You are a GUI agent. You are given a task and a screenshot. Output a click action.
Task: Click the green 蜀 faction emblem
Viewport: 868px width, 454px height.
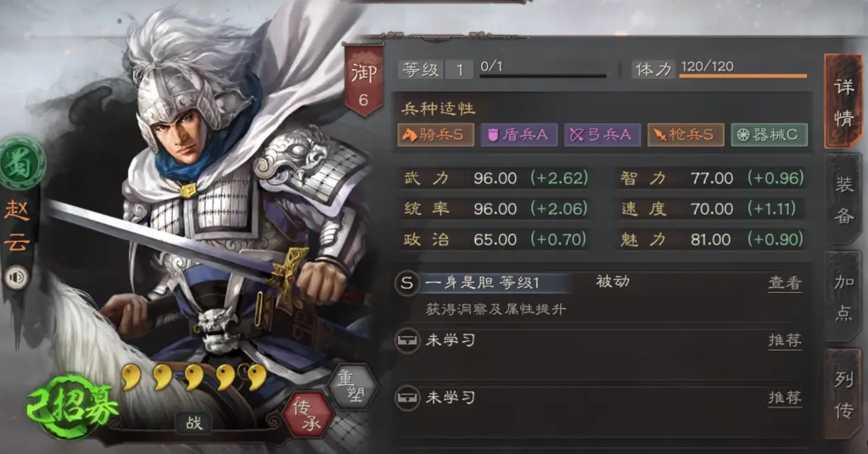(x=21, y=164)
